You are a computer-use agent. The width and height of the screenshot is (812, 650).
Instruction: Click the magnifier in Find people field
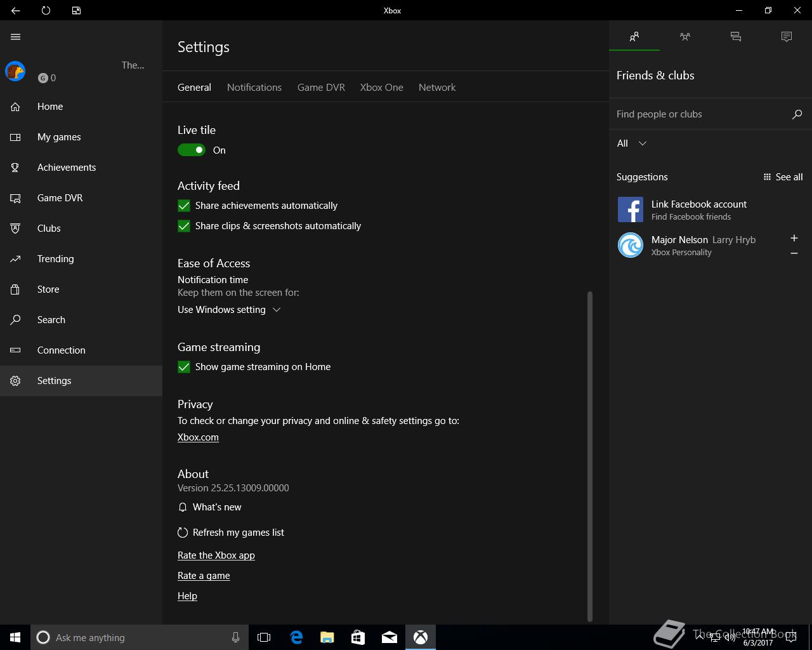797,114
